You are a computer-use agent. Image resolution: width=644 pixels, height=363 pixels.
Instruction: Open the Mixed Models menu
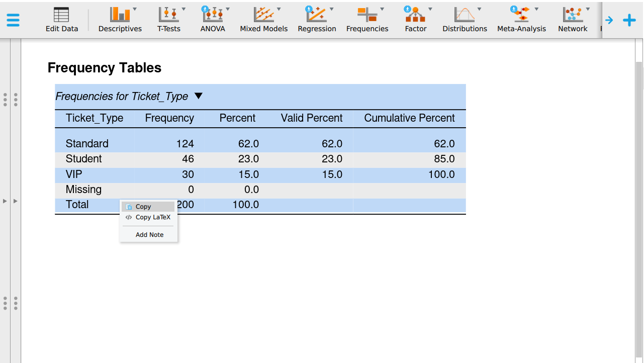coord(264,20)
